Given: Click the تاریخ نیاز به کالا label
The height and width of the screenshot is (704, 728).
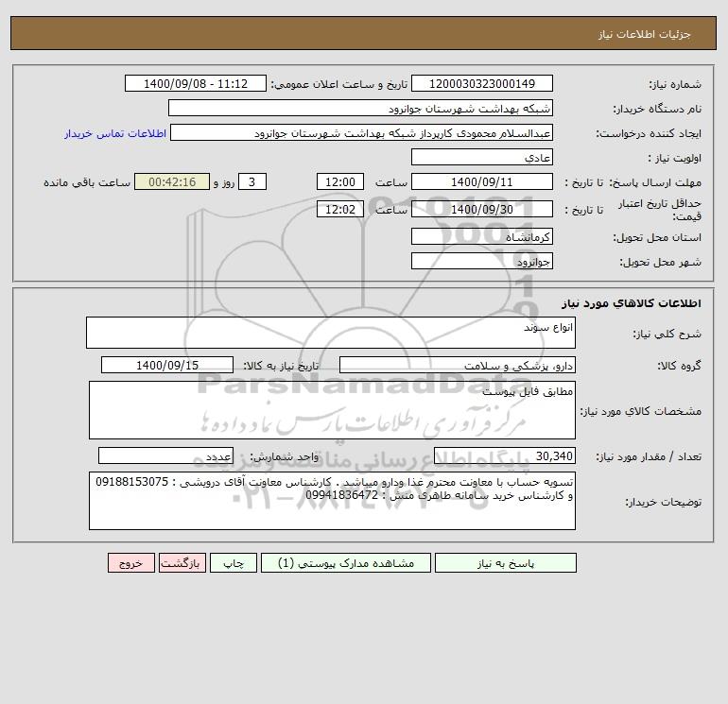Looking at the screenshot, I should (x=282, y=366).
